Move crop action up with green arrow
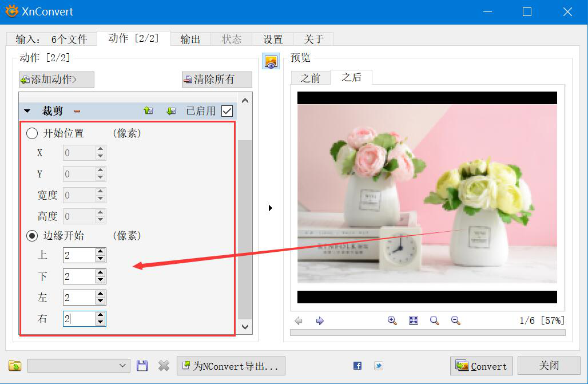Screen dimensions: 588x384 pyautogui.click(x=148, y=110)
